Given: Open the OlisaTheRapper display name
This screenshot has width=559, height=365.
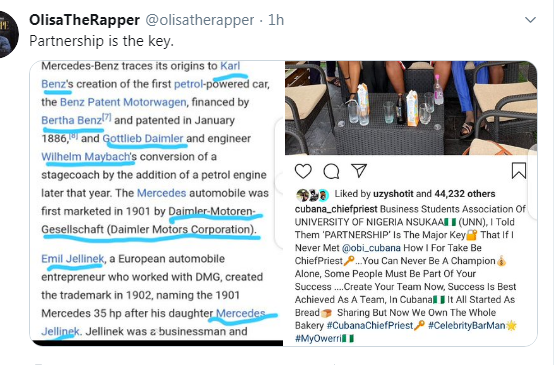Looking at the screenshot, I should 84,20.
